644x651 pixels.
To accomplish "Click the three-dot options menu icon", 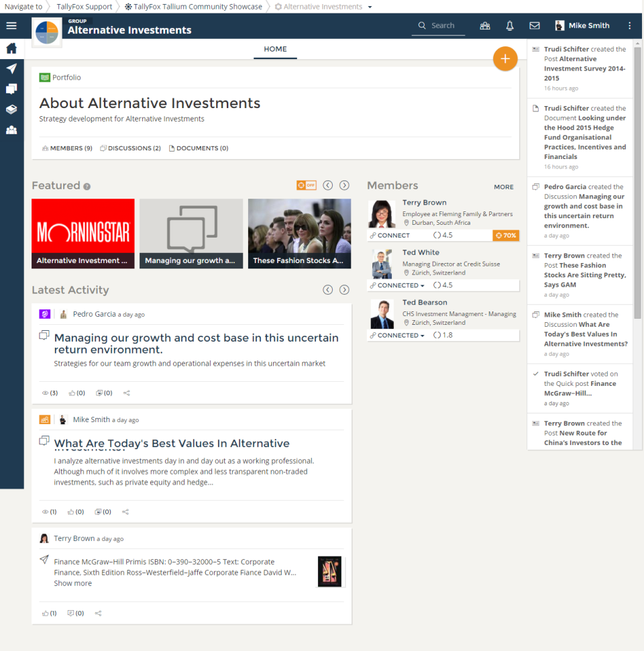I will [629, 26].
